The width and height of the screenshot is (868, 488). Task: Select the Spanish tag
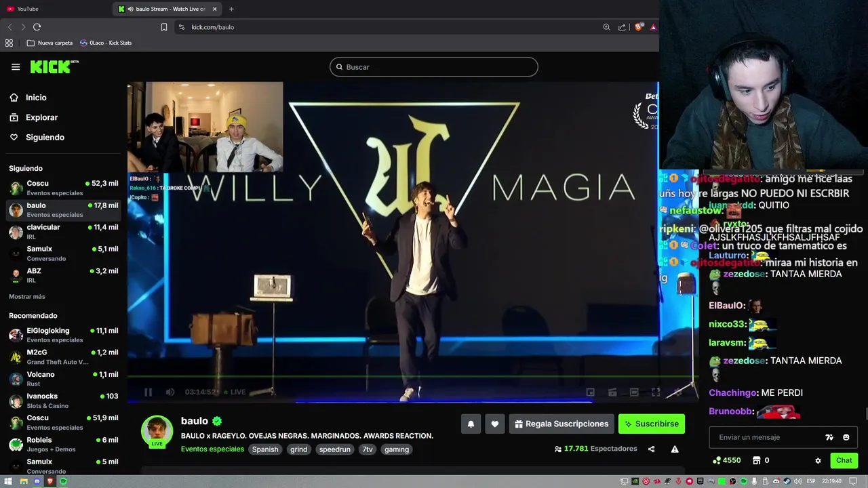coord(265,449)
